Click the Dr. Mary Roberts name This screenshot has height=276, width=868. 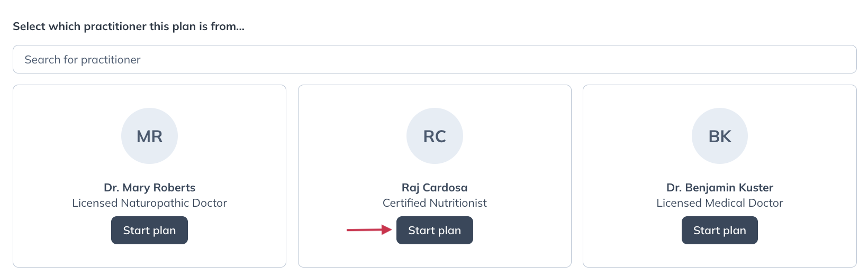149,188
